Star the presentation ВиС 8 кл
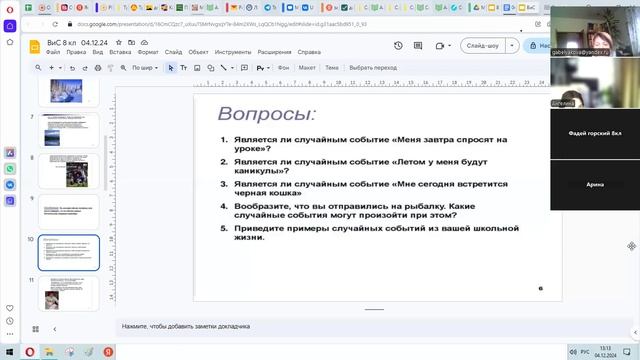This screenshot has height=360, width=640. point(119,42)
